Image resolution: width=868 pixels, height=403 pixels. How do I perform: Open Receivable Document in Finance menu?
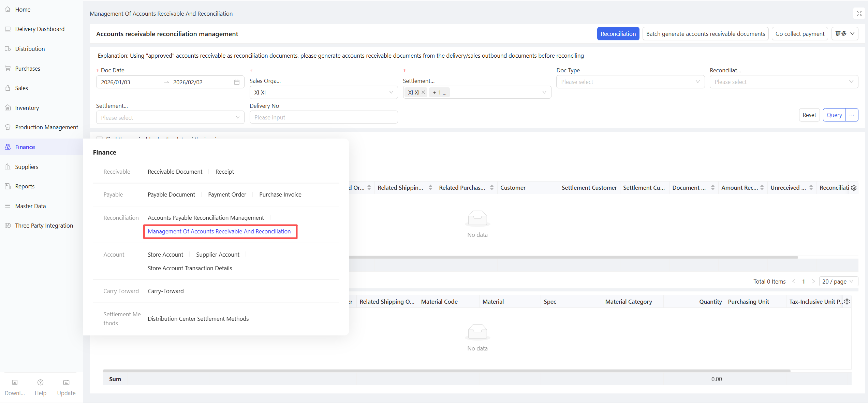175,172
